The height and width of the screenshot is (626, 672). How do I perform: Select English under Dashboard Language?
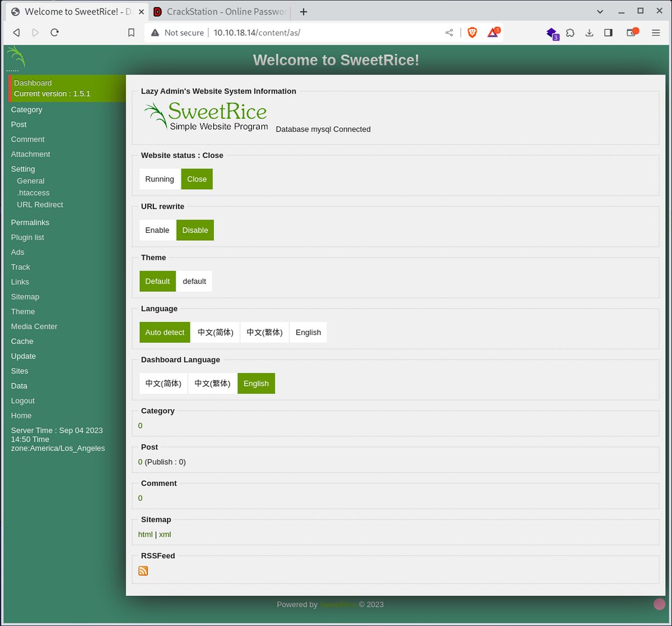256,384
